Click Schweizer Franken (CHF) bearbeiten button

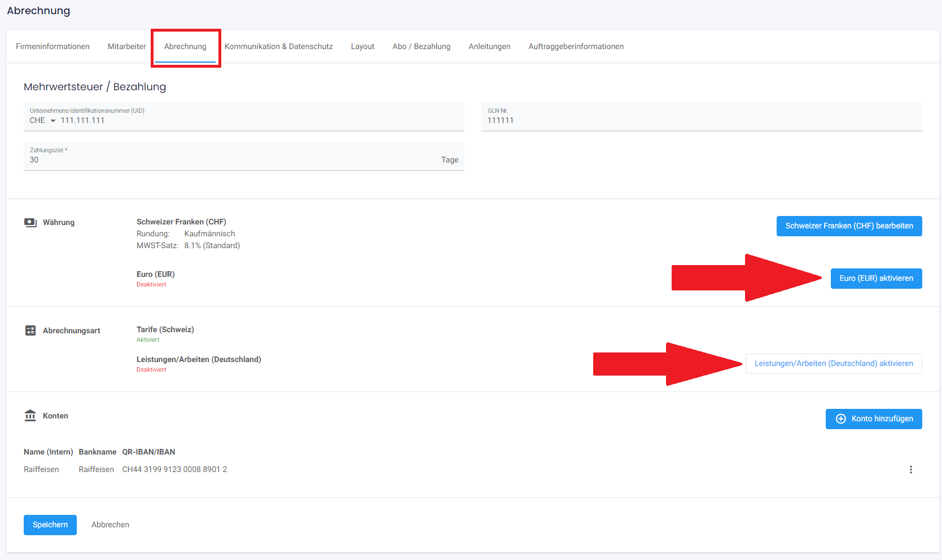849,226
